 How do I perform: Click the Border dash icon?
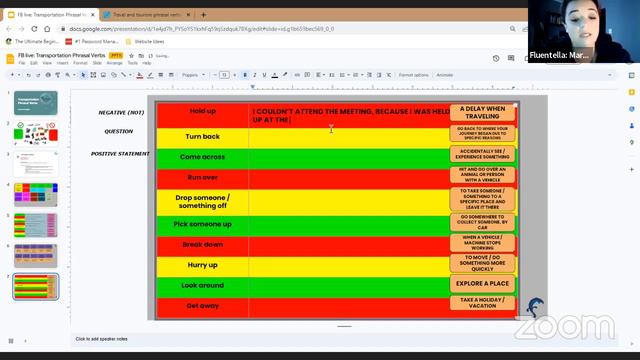tap(171, 75)
